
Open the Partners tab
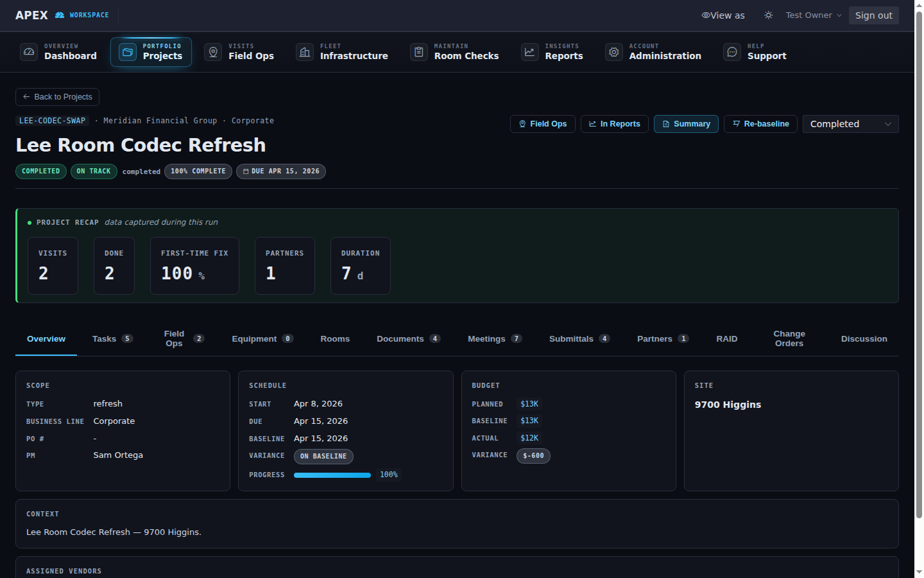click(x=663, y=339)
